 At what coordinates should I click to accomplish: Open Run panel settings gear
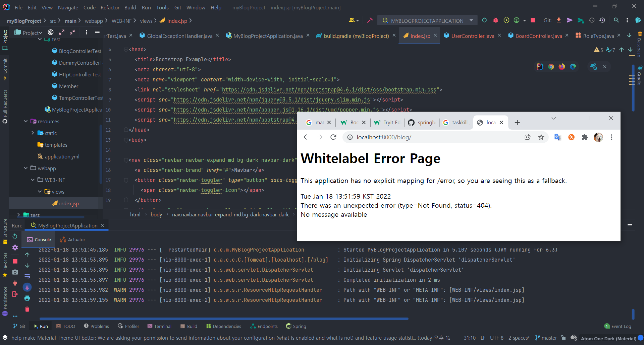tap(15, 248)
